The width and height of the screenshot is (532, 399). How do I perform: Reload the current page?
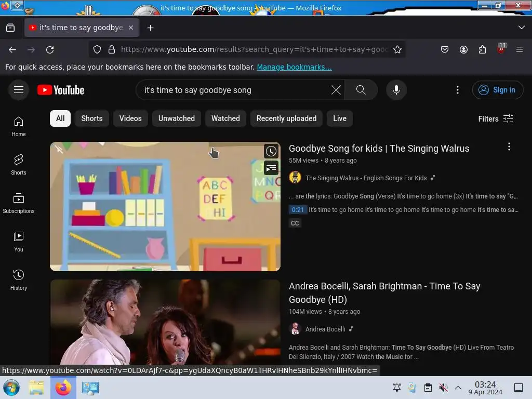(x=50, y=49)
